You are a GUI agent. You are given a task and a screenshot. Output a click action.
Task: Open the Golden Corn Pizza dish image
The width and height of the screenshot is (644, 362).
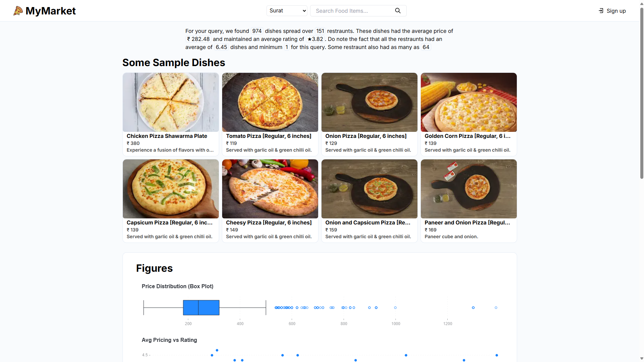pos(468,102)
